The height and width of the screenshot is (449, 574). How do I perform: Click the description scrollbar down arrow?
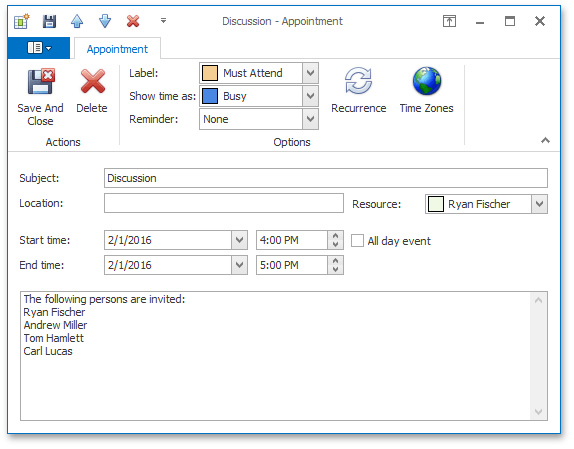[x=538, y=412]
